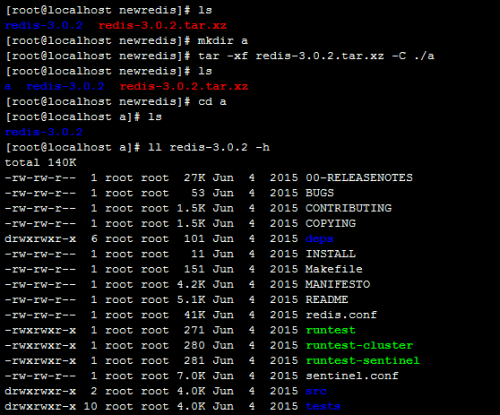
Task: Click the 41K size of redis.conf
Action: (x=194, y=315)
